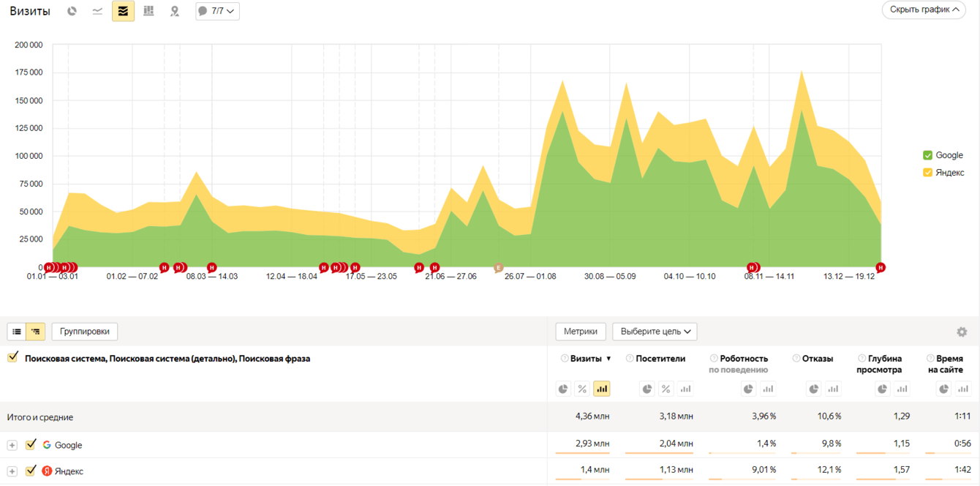Click the Группировки button
Image resolution: width=980 pixels, height=486 pixels.
85,332
